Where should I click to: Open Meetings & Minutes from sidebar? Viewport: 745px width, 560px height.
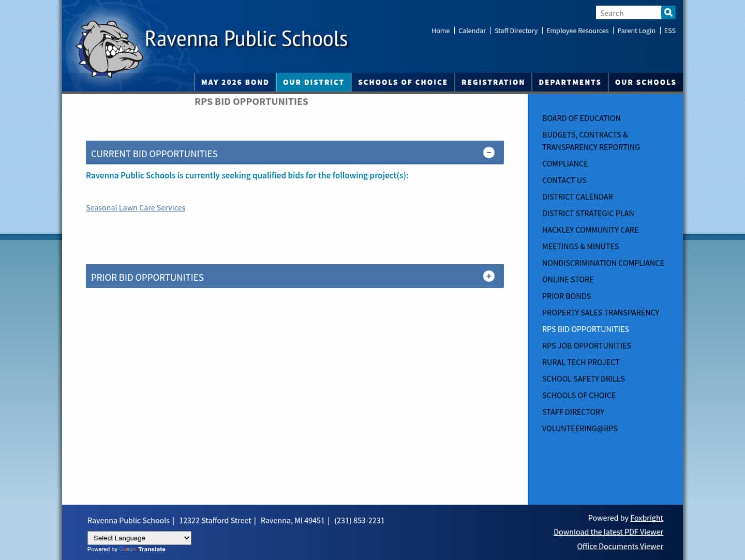tap(580, 246)
